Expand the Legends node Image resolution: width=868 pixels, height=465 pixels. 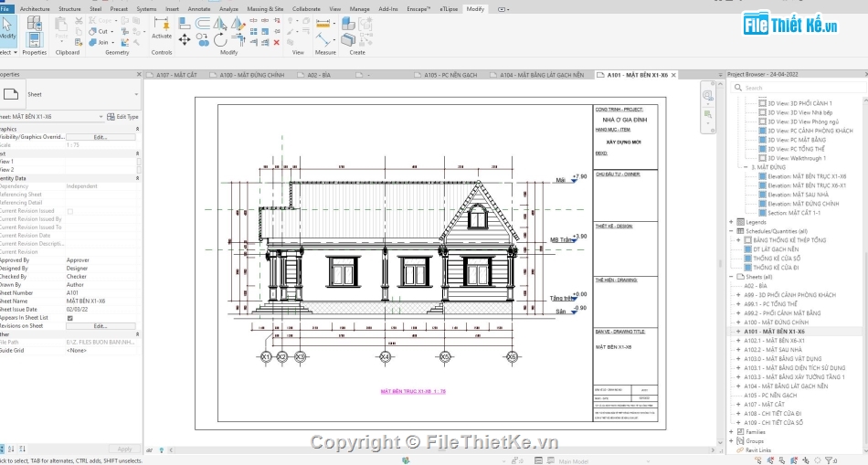coord(731,222)
